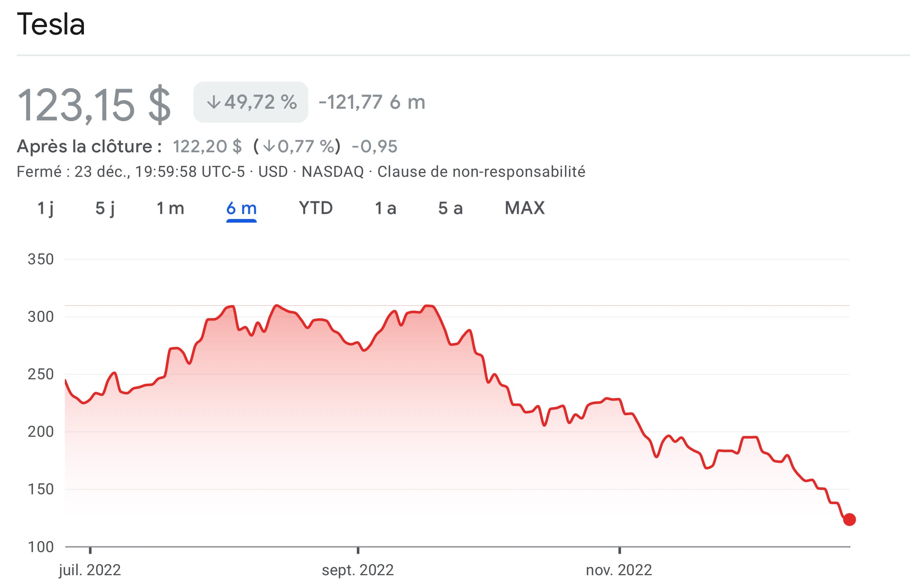This screenshot has height=588, width=910.
Task: Select the 1 a time range
Action: point(386,208)
